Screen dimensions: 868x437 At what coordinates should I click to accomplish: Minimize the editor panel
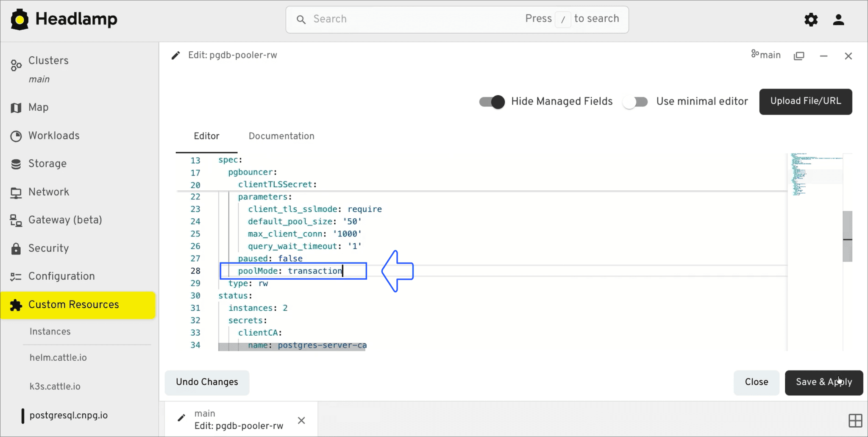823,56
